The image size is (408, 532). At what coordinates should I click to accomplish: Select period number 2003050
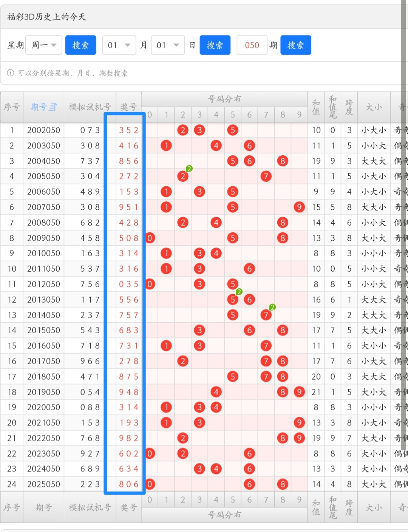[43, 145]
